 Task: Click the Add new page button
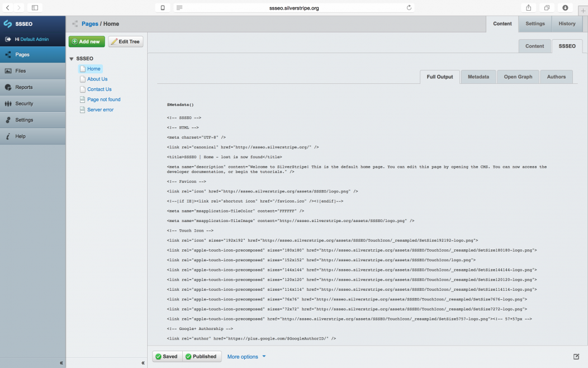87,41
